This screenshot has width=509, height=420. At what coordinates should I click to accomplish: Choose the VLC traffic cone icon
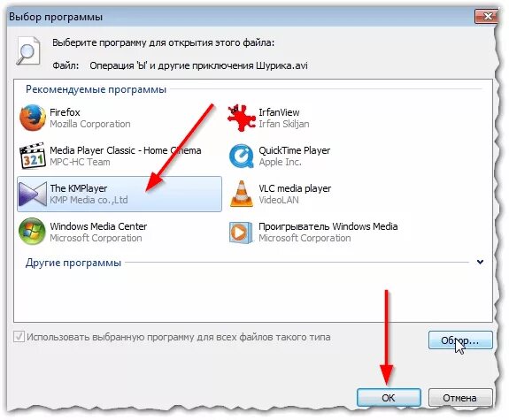pos(241,194)
